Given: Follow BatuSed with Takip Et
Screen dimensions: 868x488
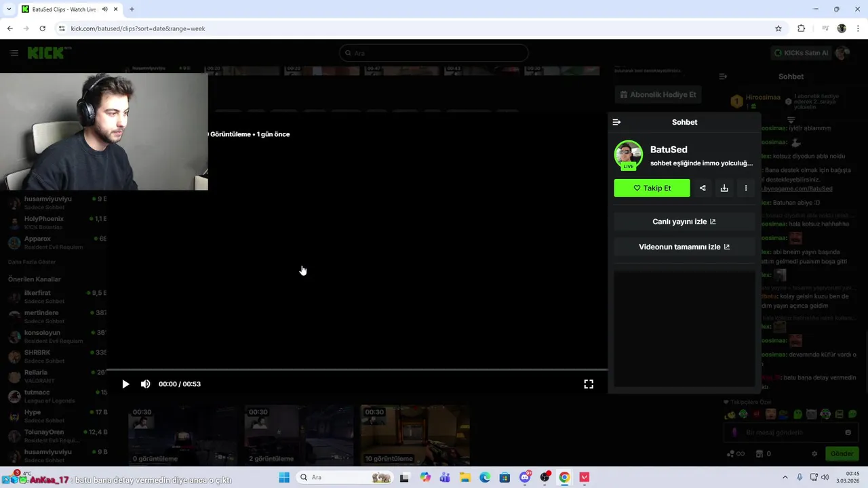Looking at the screenshot, I should (x=652, y=188).
